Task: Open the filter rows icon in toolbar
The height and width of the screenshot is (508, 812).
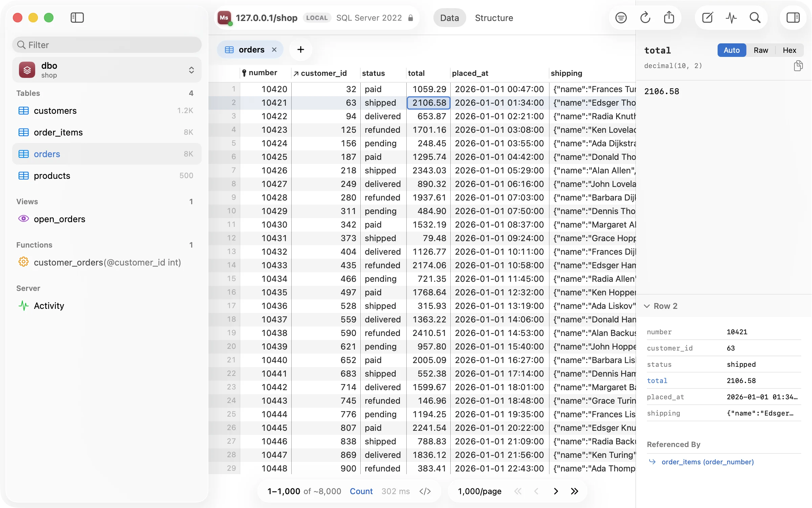Action: tap(621, 18)
